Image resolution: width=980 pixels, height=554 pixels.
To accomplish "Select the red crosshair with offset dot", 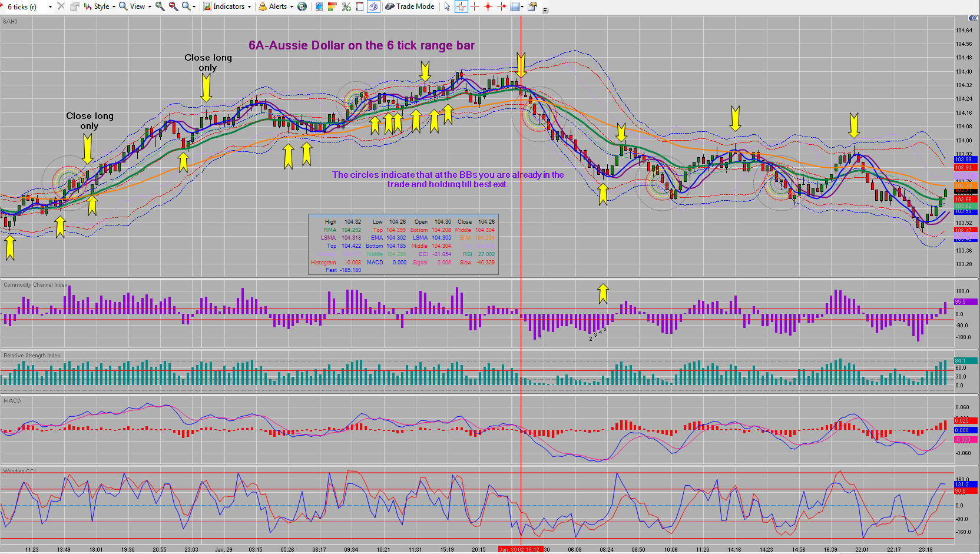I will [502, 6].
